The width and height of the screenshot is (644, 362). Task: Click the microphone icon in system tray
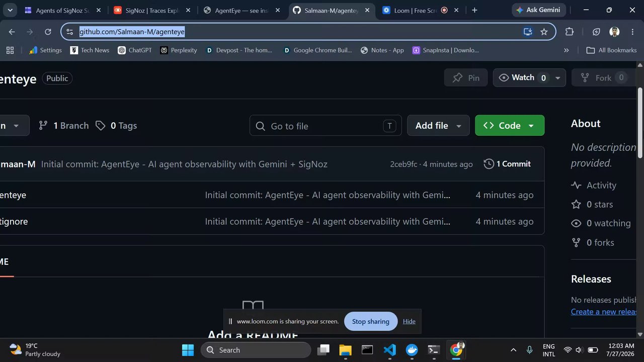tap(529, 350)
